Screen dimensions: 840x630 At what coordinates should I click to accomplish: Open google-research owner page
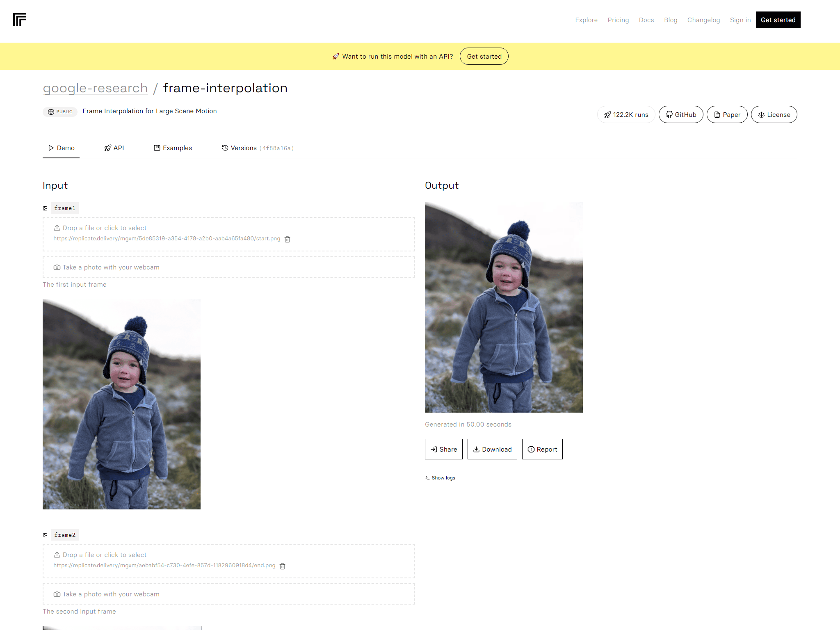pos(95,88)
